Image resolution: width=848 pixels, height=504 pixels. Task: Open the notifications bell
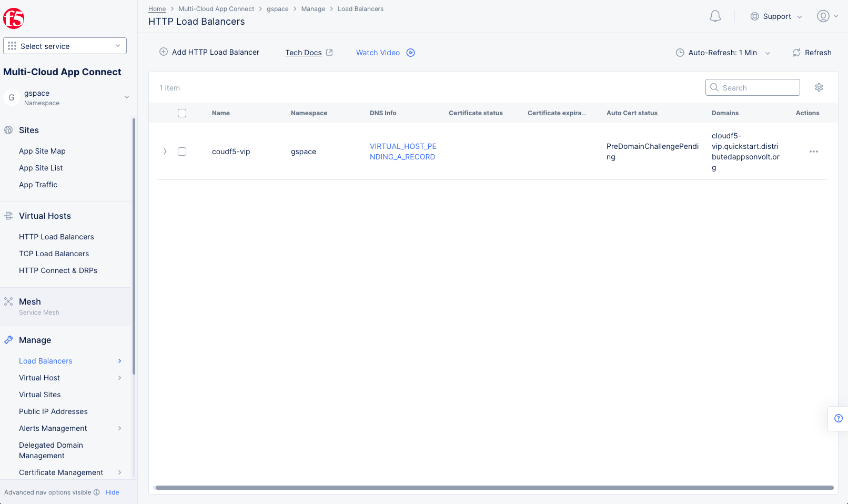[x=715, y=16]
